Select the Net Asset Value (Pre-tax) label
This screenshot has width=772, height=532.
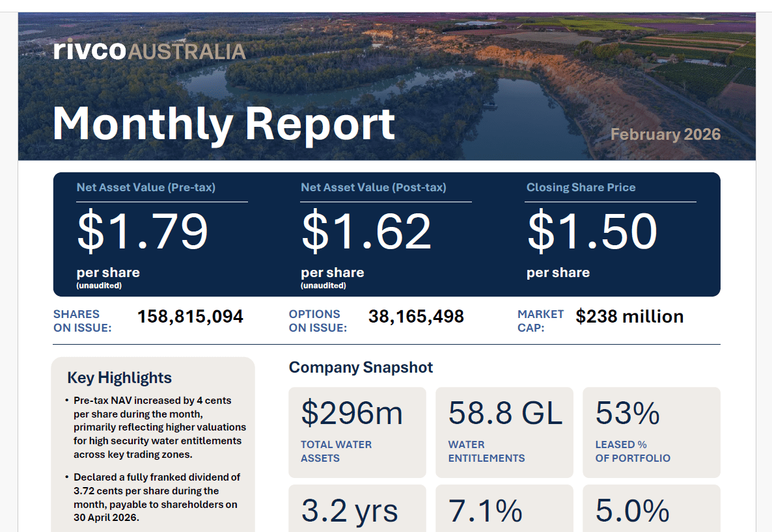click(x=146, y=187)
